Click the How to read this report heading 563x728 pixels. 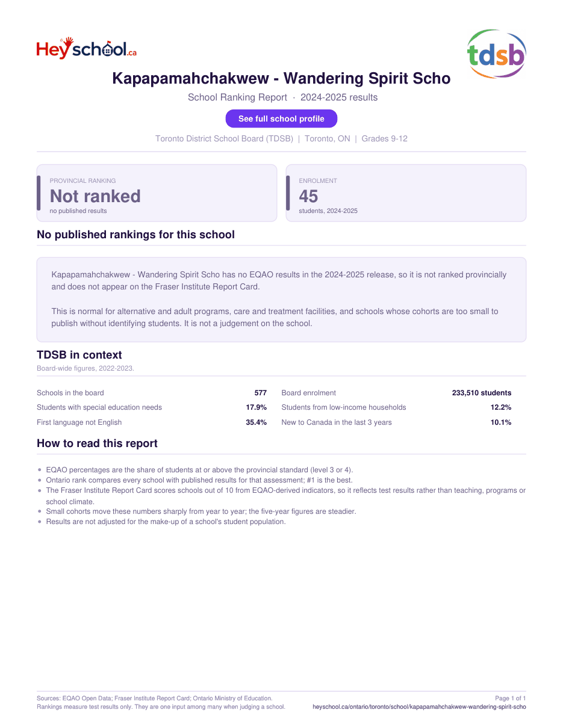tap(97, 443)
